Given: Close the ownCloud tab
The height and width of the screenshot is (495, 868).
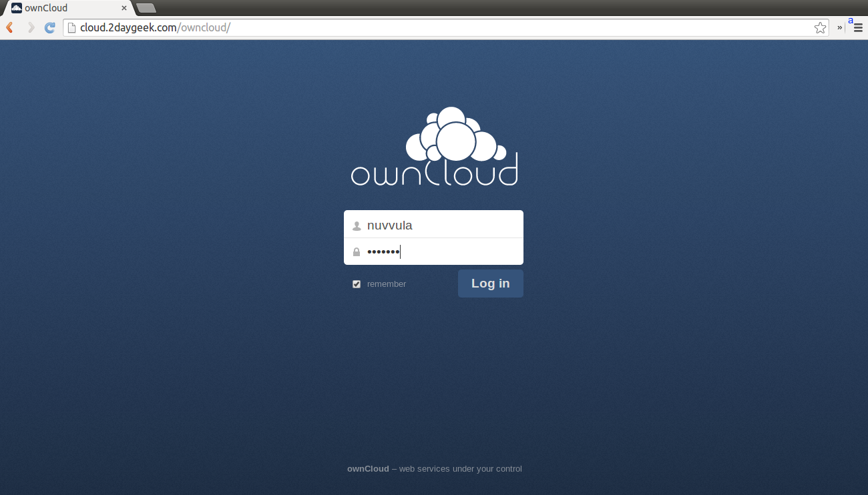Looking at the screenshot, I should click(x=124, y=9).
